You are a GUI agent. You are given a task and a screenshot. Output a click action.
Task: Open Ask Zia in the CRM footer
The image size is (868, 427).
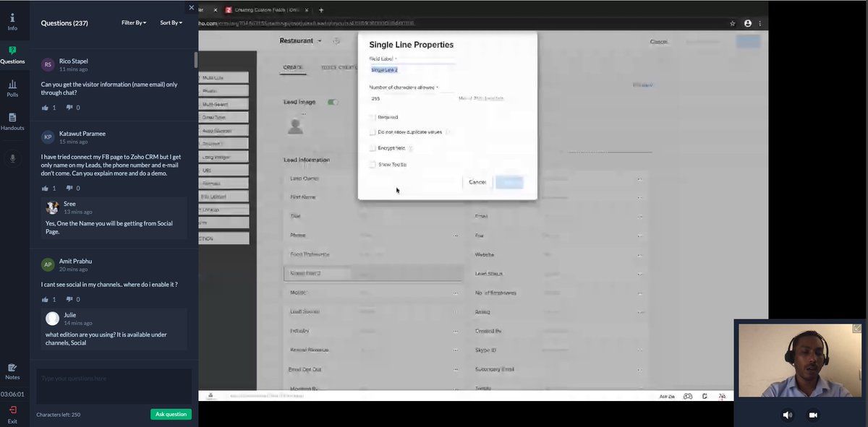[x=667, y=396]
